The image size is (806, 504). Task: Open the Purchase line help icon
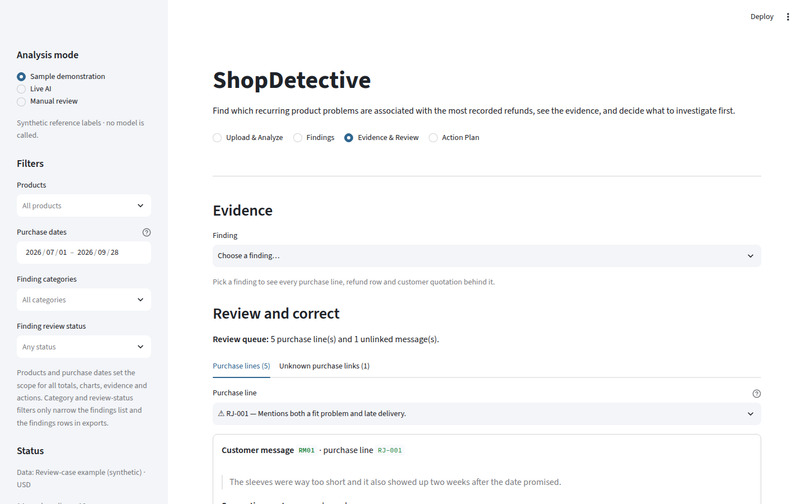pos(756,393)
